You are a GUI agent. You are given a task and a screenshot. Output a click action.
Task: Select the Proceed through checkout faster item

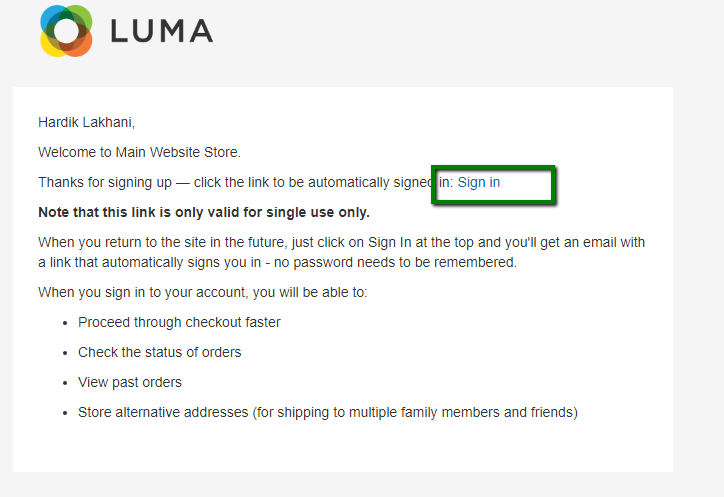pos(179,322)
